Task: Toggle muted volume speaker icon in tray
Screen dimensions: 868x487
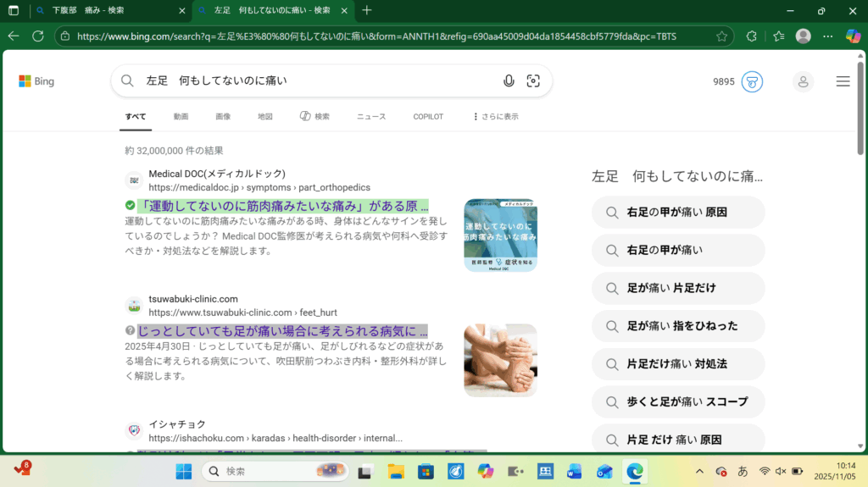Action: pos(781,471)
